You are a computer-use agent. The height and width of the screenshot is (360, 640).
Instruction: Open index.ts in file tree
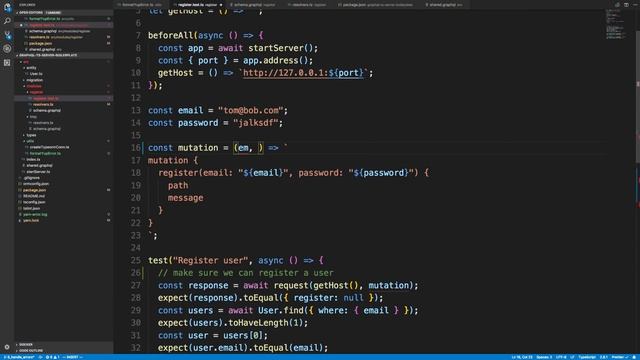click(x=33, y=160)
